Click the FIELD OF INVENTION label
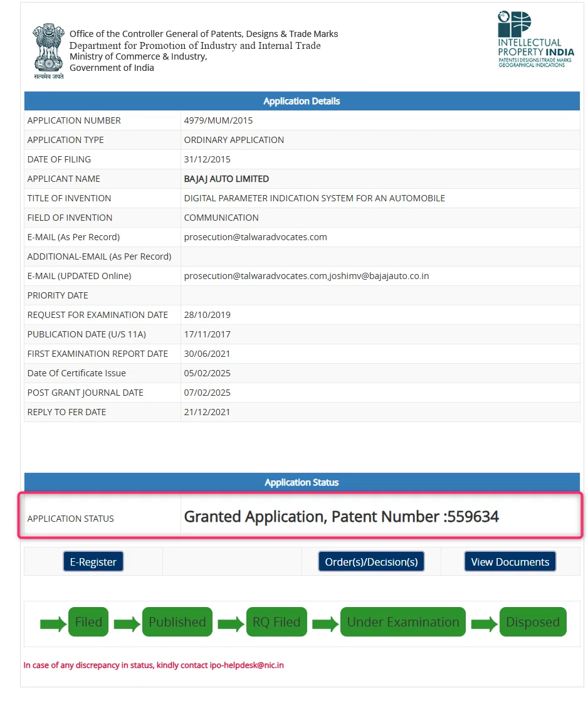Screen dimensions: 588x703 70,218
